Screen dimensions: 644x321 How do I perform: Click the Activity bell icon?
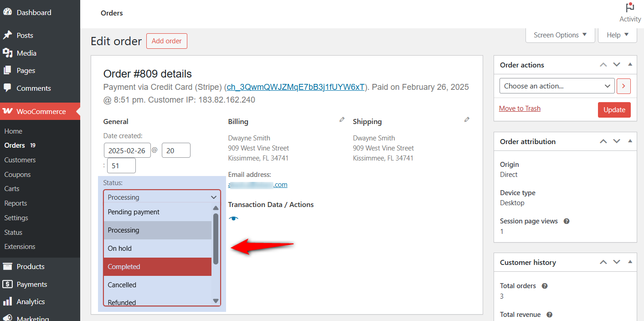point(629,8)
